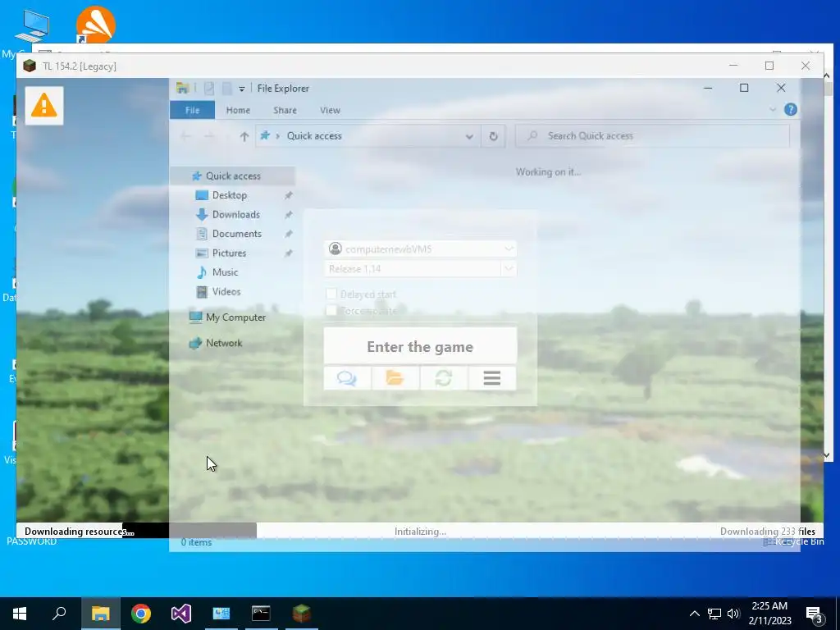Click the network tray icon
The height and width of the screenshot is (630, 840).
coord(714,614)
